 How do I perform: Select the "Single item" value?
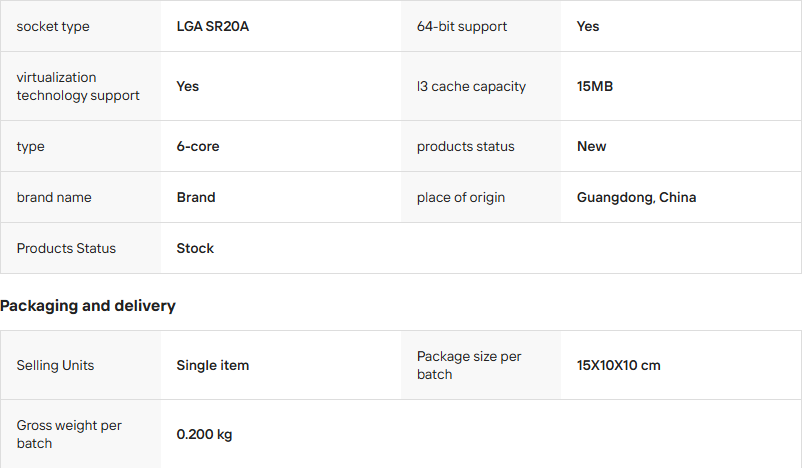[x=213, y=365]
